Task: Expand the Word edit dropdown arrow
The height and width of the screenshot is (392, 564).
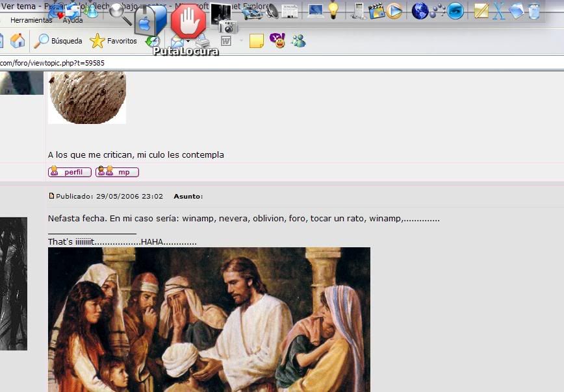Action: pos(241,41)
